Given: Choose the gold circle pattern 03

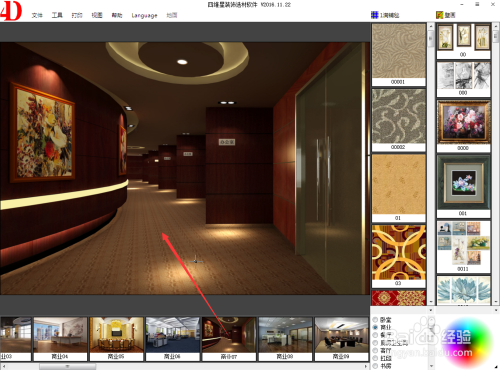Looking at the screenshot, I should [399, 256].
